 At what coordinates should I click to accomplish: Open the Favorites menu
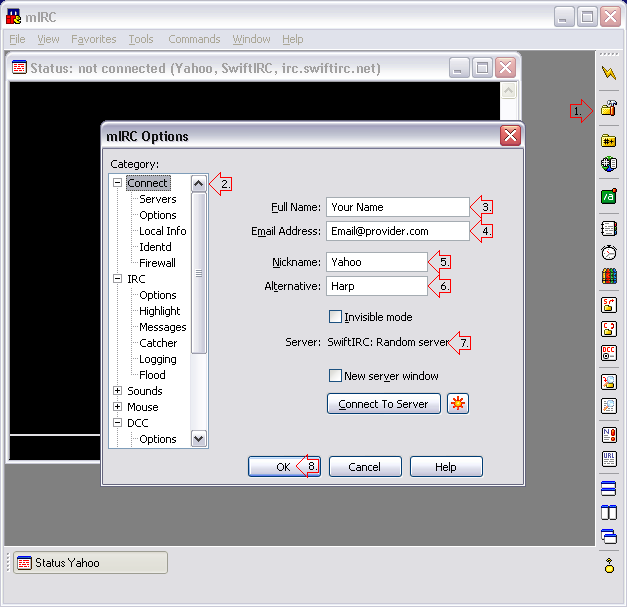click(x=94, y=39)
